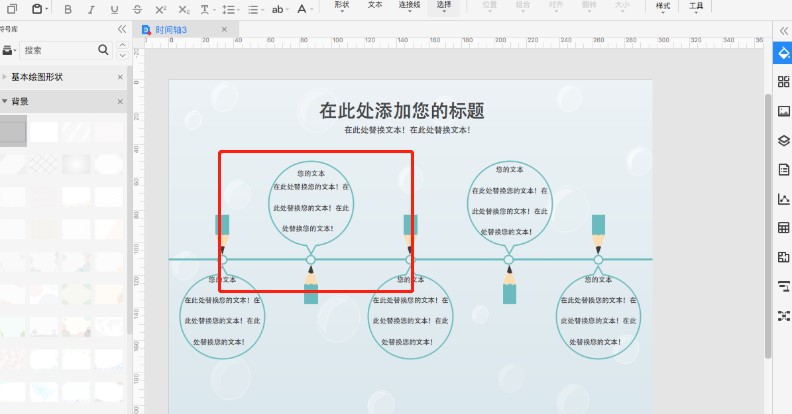Open the 选择 select menu

point(443,6)
